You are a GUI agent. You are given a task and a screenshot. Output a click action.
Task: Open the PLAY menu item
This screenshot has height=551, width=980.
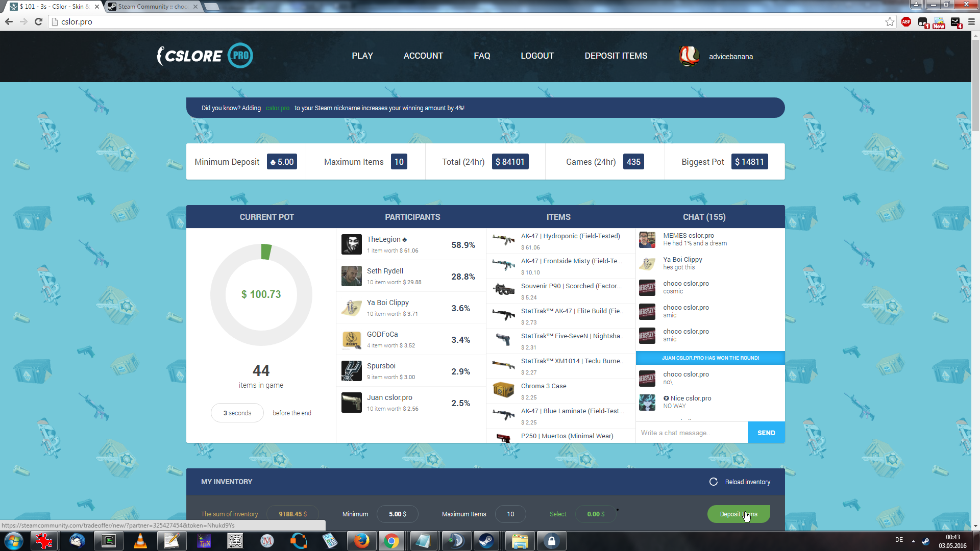[362, 56]
